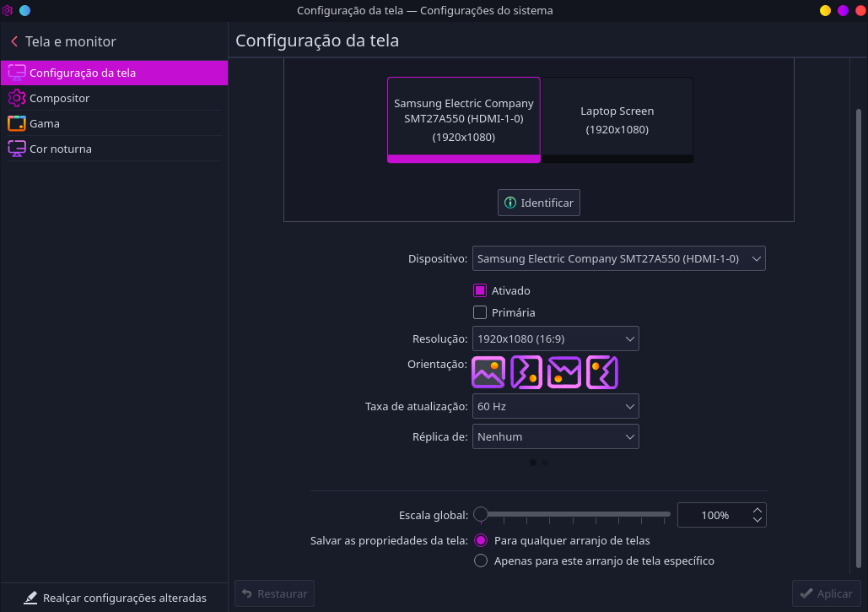Click the Compositor gear icon
The image size is (868, 612).
(17, 98)
